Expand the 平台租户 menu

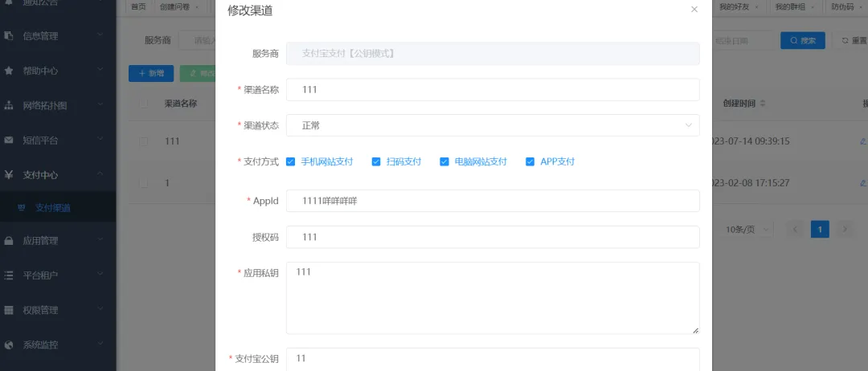point(100,275)
